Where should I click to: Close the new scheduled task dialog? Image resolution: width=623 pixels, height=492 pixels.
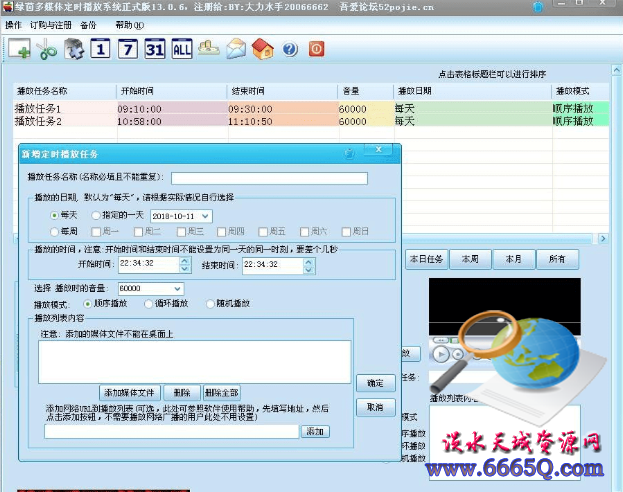378,149
